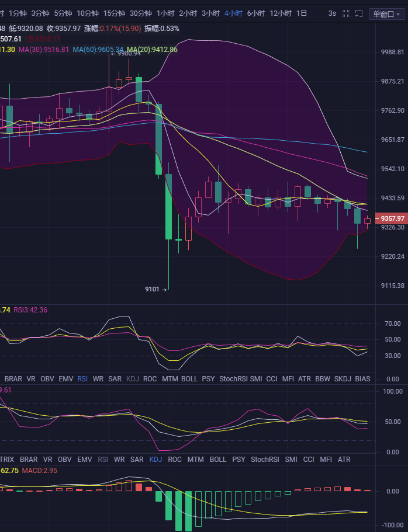Screen dimensions: 408x532
Task: Click the shrink/exit fullscreen icon
Action: tap(346, 13)
